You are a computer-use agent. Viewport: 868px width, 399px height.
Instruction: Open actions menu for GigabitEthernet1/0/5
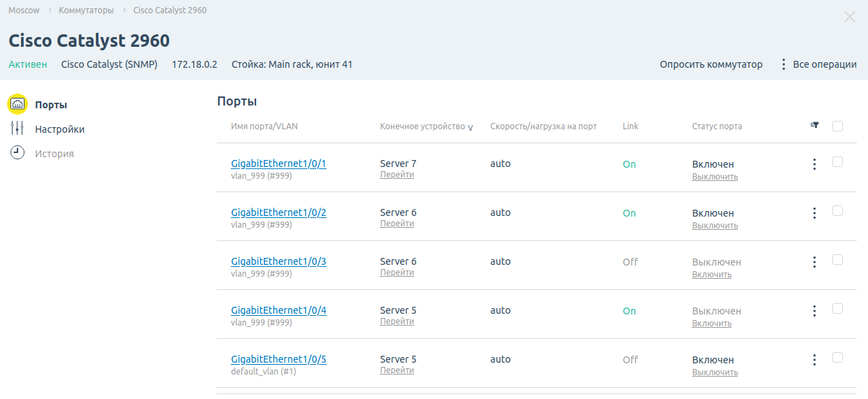[x=814, y=360]
